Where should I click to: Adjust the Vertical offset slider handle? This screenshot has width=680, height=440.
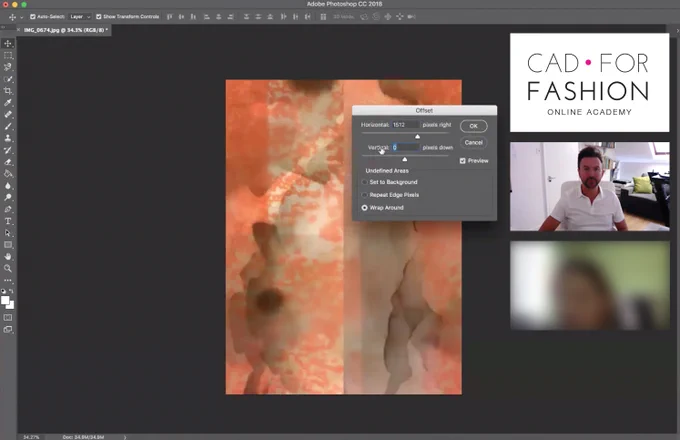point(405,160)
